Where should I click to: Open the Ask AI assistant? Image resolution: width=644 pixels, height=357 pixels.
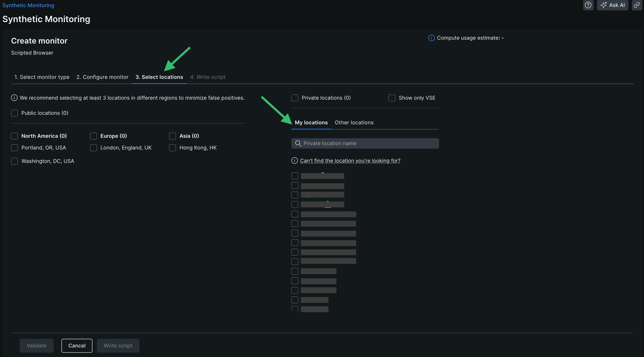[612, 5]
